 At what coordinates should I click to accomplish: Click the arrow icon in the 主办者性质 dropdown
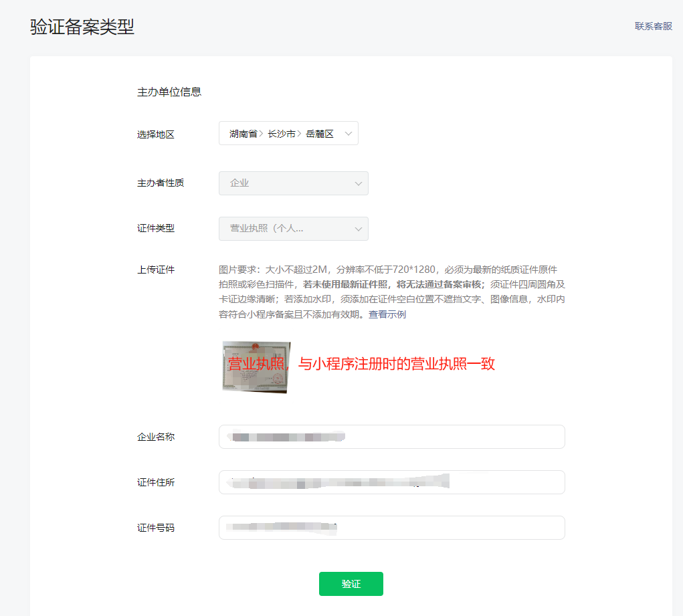358,183
